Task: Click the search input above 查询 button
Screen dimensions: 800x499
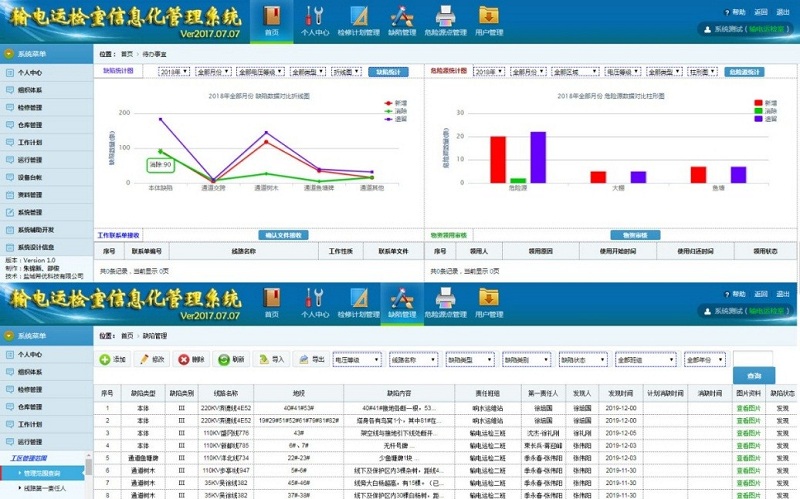Action: click(x=752, y=358)
